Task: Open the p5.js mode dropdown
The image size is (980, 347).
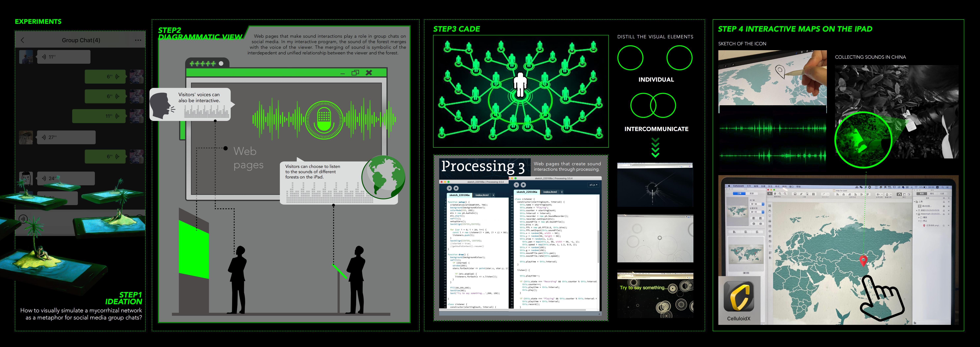Action: point(593,185)
